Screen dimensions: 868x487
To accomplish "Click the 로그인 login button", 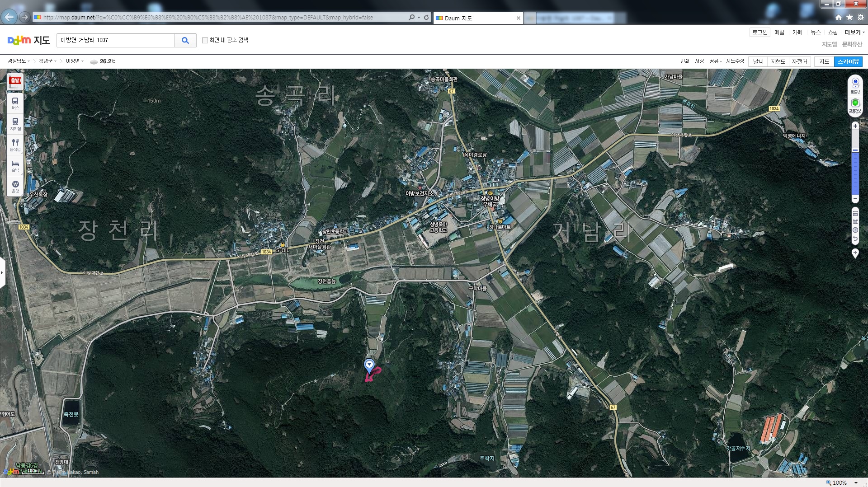I will click(x=759, y=32).
